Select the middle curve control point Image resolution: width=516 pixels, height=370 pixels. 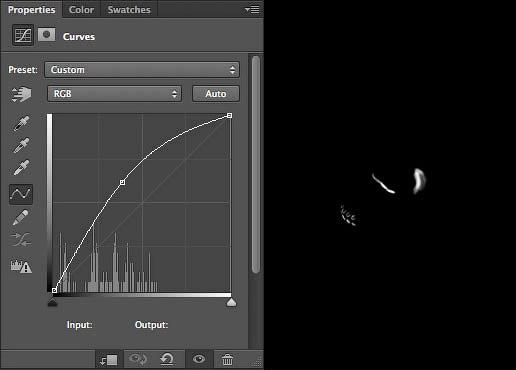(x=122, y=182)
